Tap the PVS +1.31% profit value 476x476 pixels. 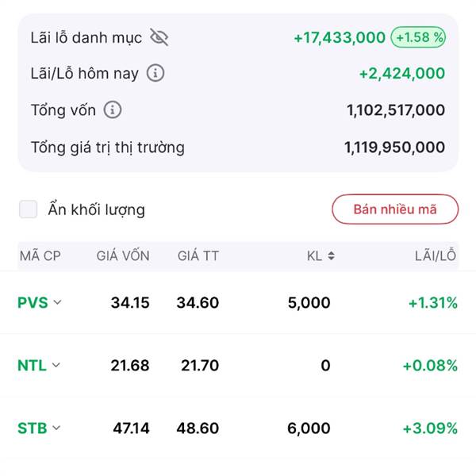tap(433, 303)
